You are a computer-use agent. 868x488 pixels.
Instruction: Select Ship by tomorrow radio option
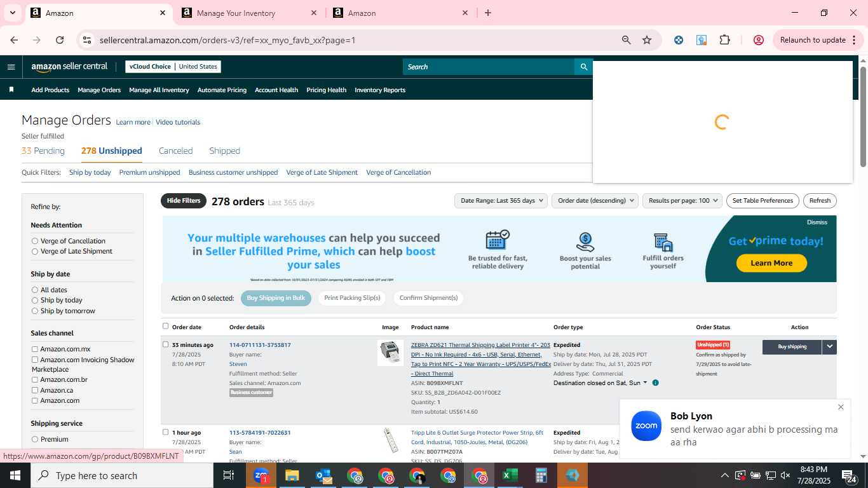[35, 311]
